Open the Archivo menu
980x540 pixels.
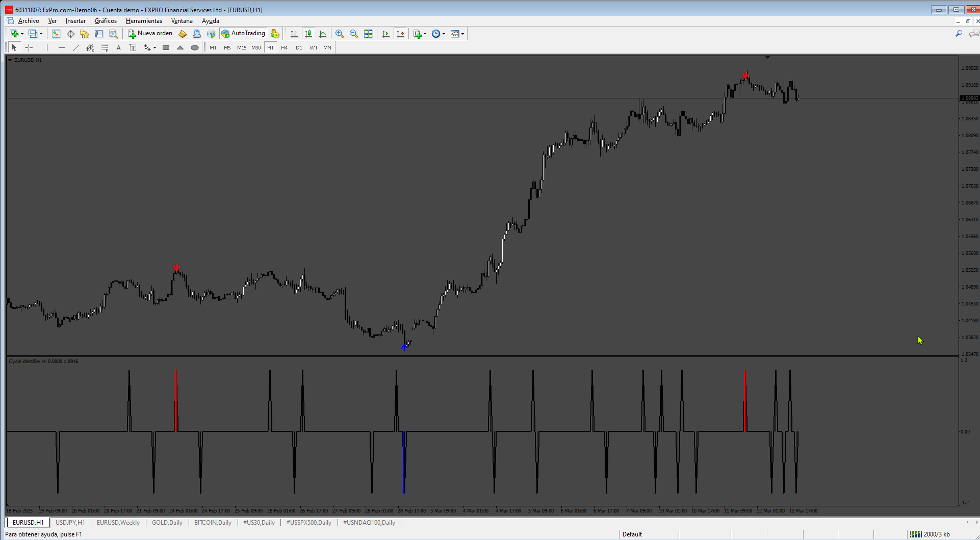tap(29, 21)
